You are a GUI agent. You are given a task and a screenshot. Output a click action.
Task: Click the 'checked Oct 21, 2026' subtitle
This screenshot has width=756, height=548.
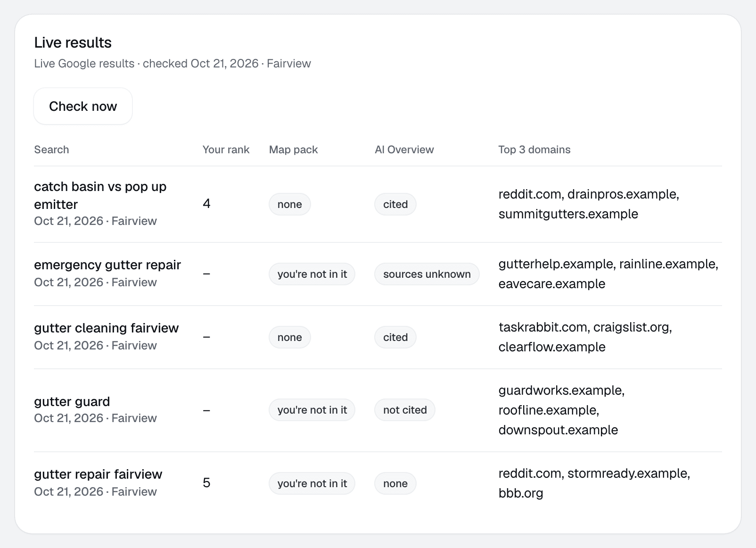pyautogui.click(x=201, y=64)
